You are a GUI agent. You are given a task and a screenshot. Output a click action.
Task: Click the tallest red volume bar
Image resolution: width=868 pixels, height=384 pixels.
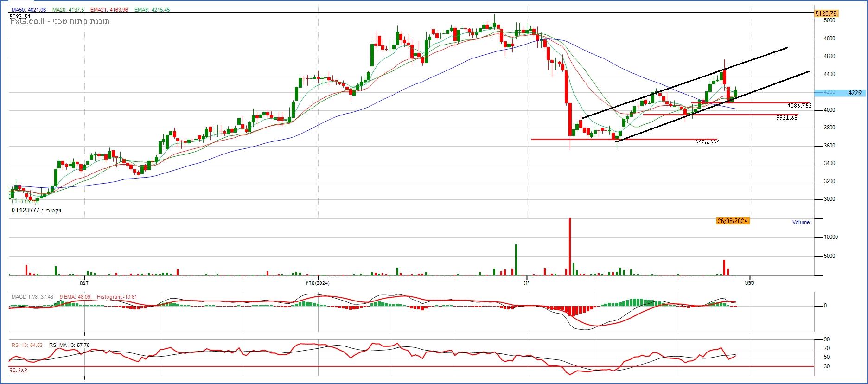569,246
